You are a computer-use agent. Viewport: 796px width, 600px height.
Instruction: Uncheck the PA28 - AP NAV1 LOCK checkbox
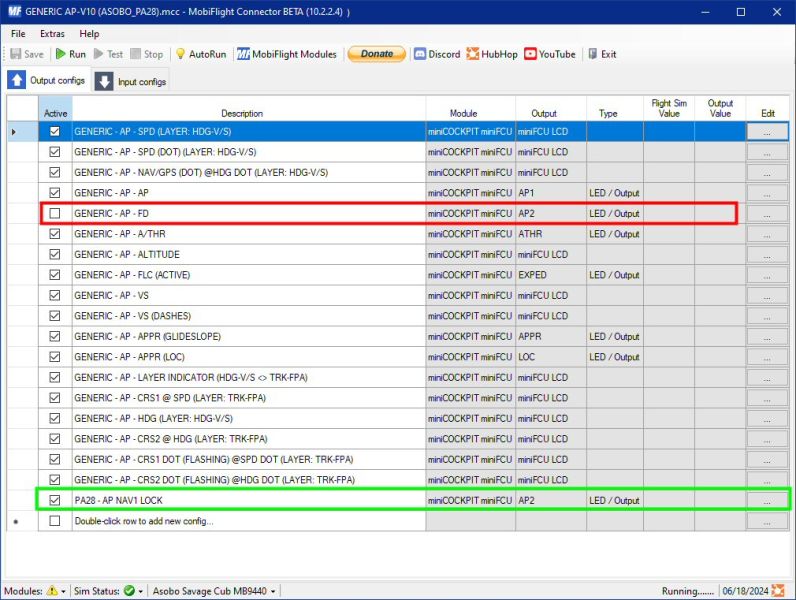pyautogui.click(x=55, y=500)
